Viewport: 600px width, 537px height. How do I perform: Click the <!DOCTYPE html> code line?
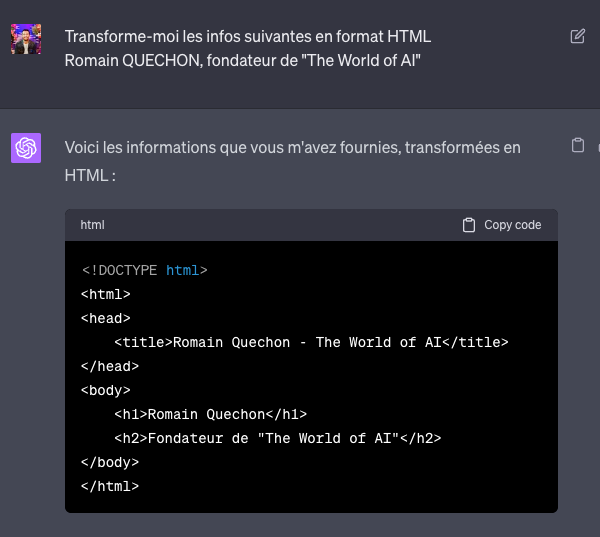pyautogui.click(x=144, y=270)
